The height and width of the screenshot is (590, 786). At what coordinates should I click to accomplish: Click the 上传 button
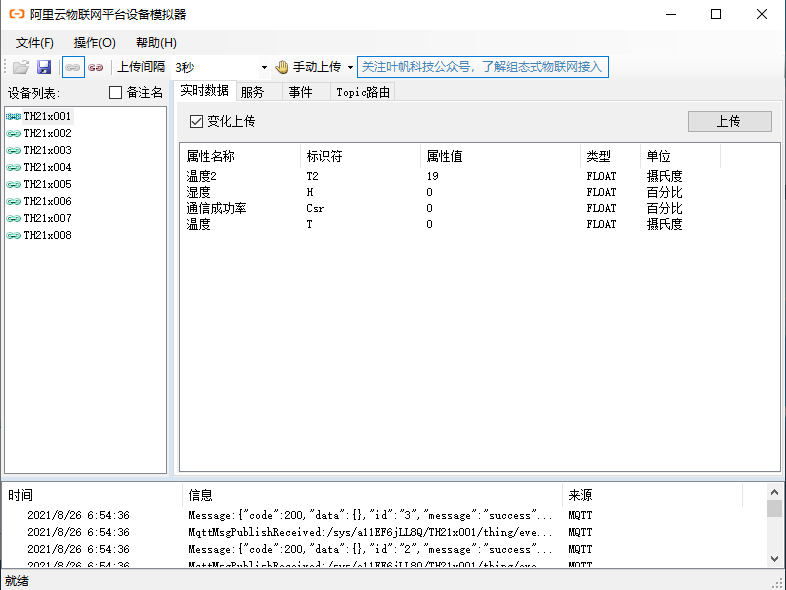pos(729,121)
